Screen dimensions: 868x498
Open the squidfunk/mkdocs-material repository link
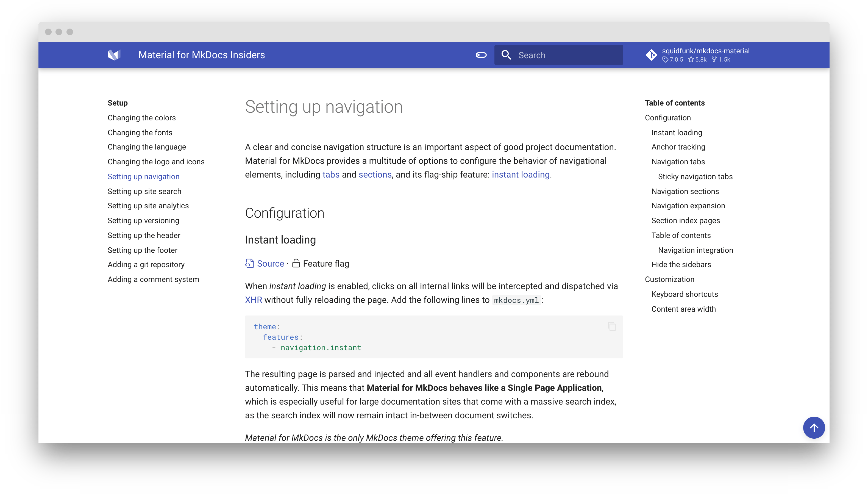point(705,51)
